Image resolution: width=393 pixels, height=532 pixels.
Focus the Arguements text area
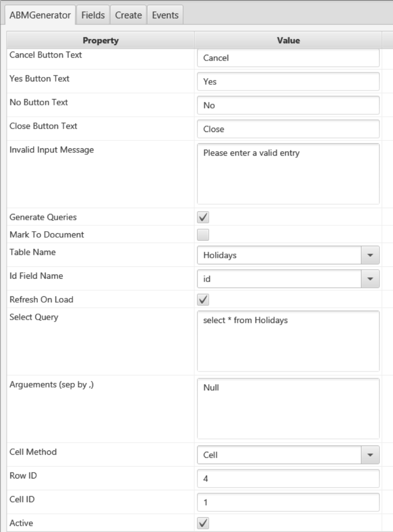[288, 408]
